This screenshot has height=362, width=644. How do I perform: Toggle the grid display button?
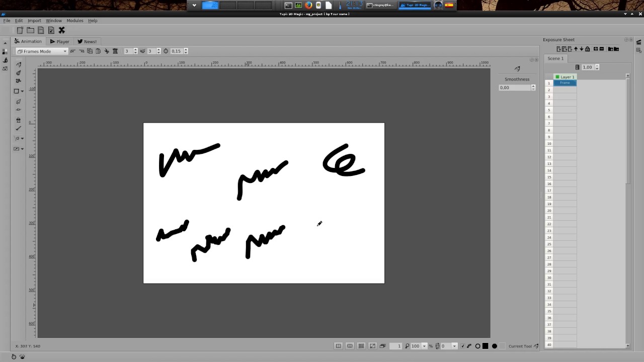(x=361, y=346)
